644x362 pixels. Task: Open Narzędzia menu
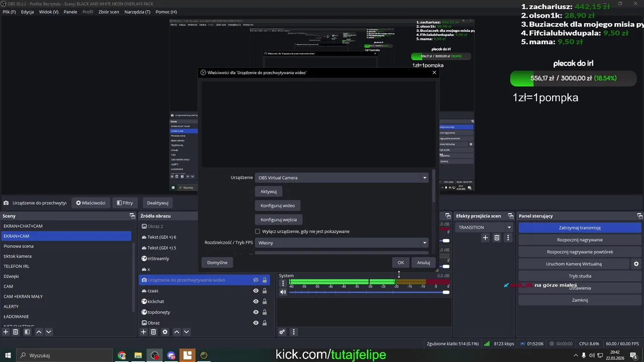pos(137,12)
